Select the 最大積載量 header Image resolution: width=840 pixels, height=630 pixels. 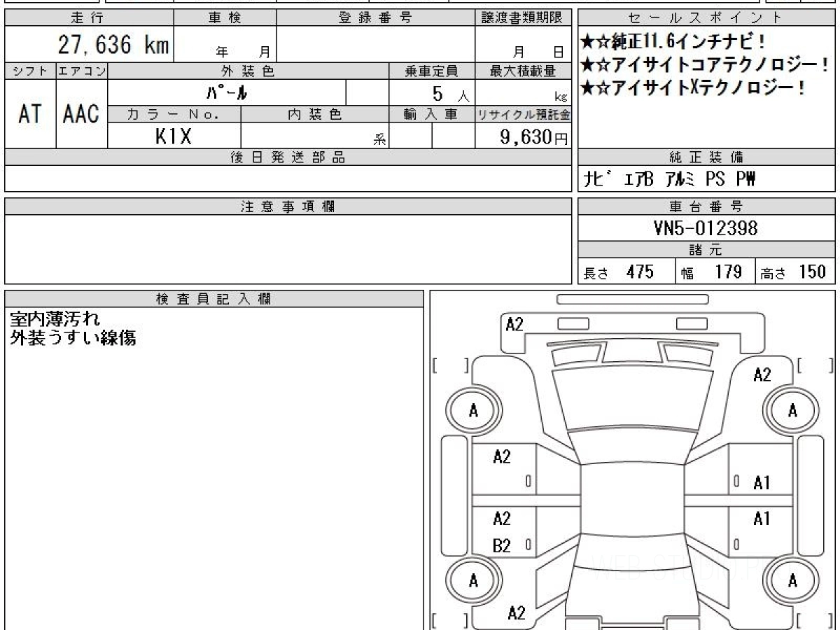point(523,71)
